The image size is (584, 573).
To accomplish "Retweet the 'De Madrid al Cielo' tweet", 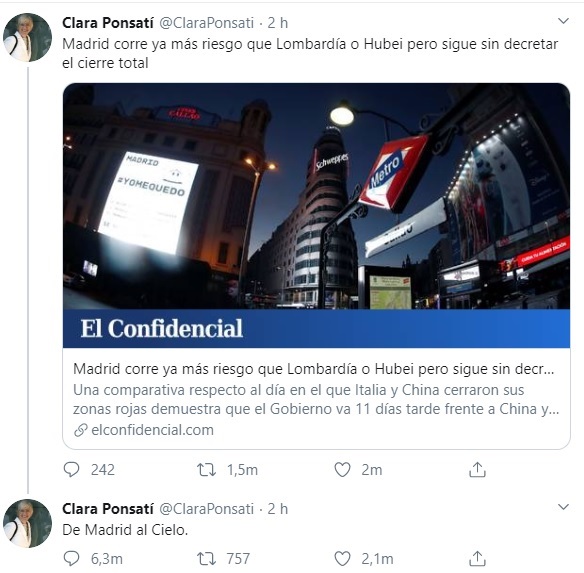I will [x=206, y=558].
